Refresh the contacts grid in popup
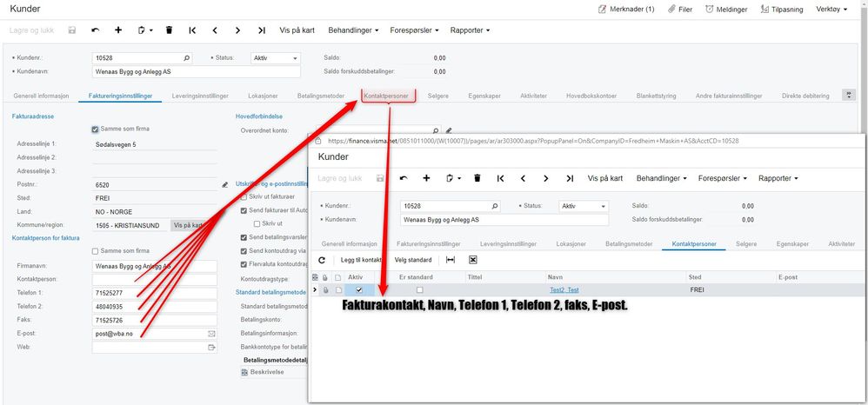The image size is (868, 405). tap(322, 260)
